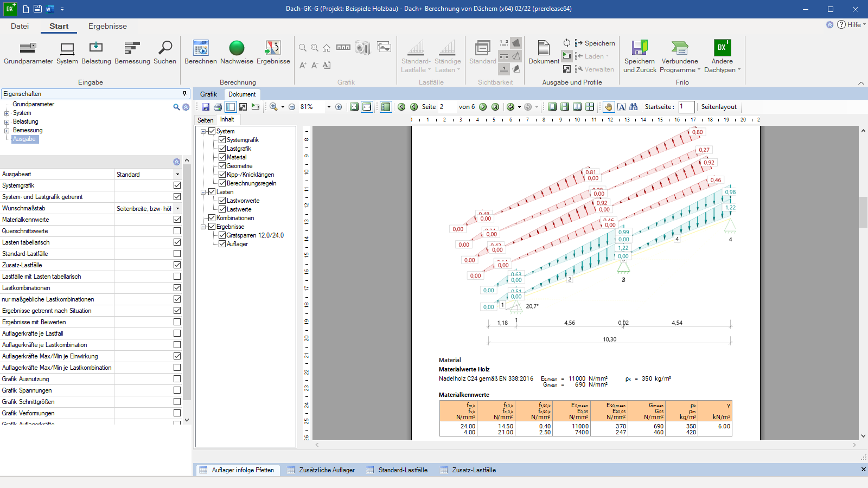Toggle Zusatz-Lastfälle checkbox in properties
The height and width of the screenshot is (488, 868).
[x=177, y=265]
